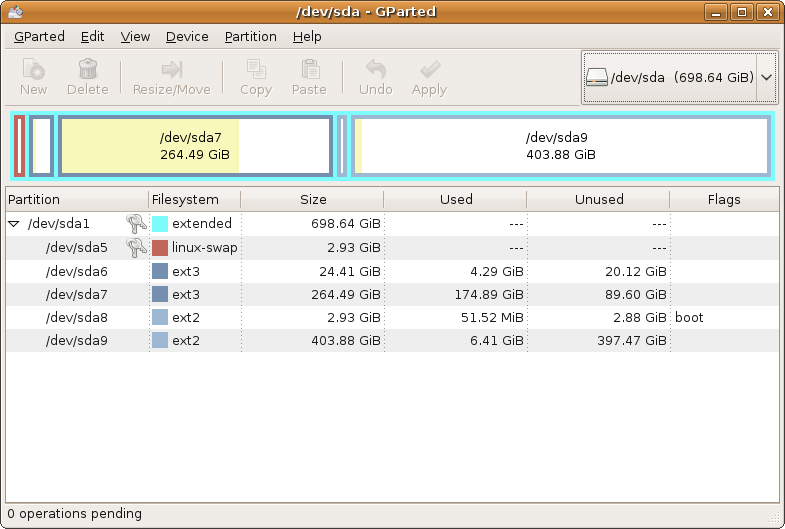
Task: Close the GParted window
Action: (767, 12)
